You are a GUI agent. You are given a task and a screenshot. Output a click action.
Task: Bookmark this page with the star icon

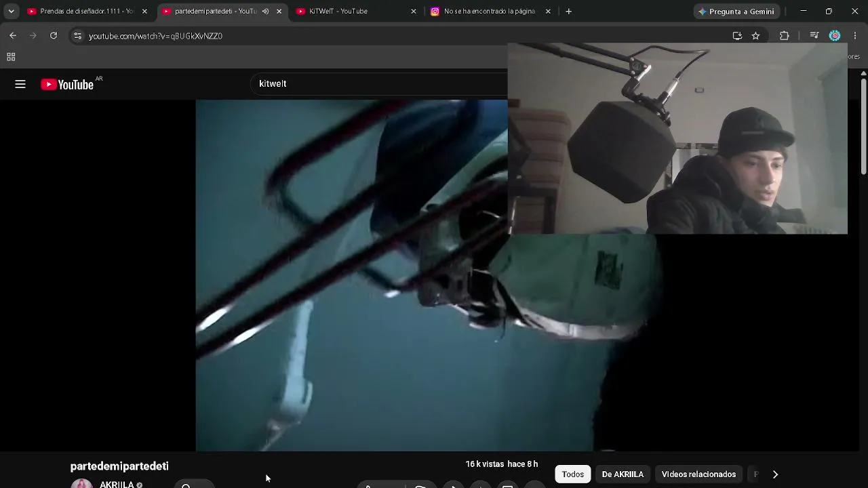click(755, 36)
